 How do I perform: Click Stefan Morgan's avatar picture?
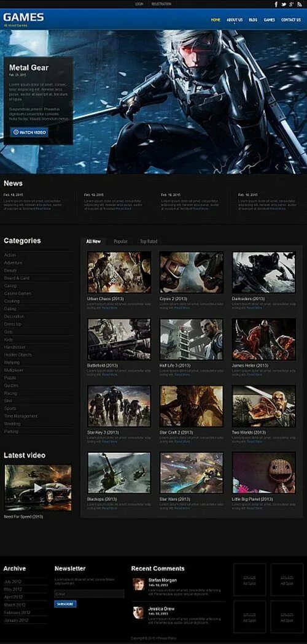point(139,584)
